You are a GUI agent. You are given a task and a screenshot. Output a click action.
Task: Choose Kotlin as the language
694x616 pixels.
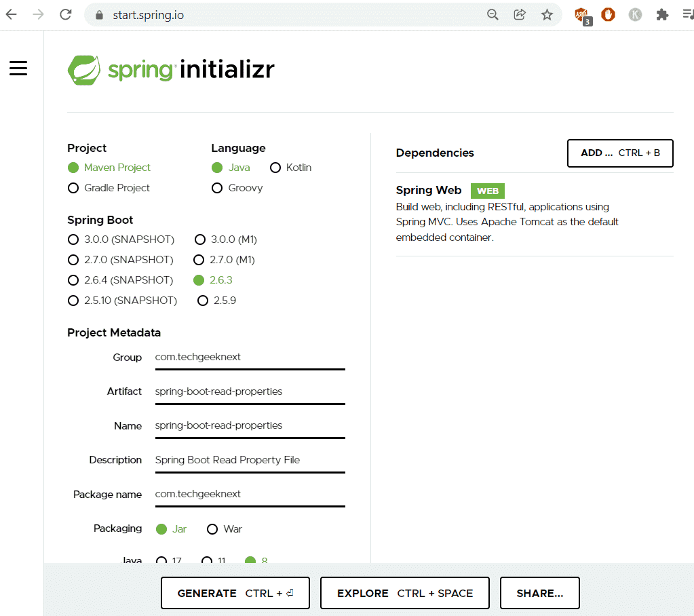point(291,168)
